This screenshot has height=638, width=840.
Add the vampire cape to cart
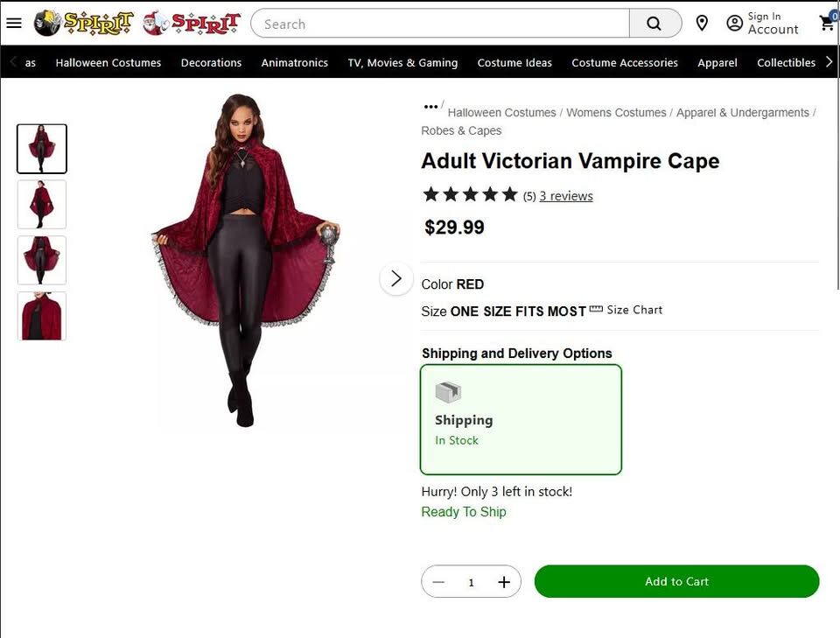tap(676, 582)
